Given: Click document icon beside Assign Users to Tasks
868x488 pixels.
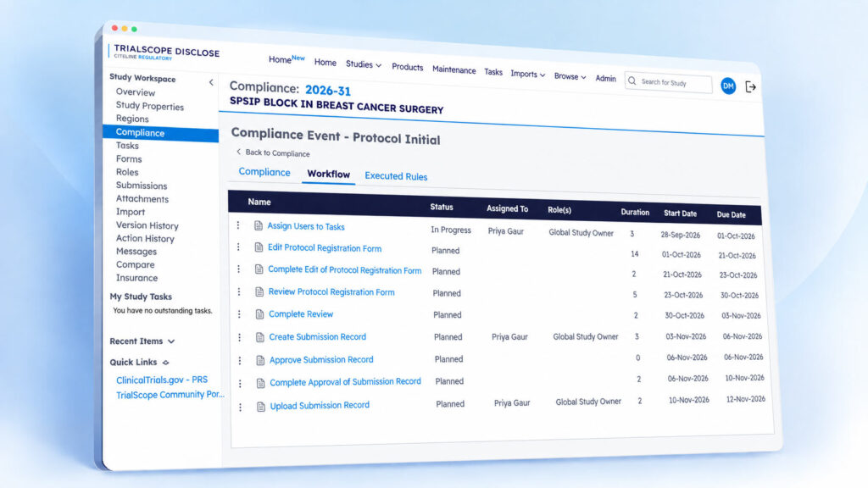Looking at the screenshot, I should pyautogui.click(x=258, y=225).
